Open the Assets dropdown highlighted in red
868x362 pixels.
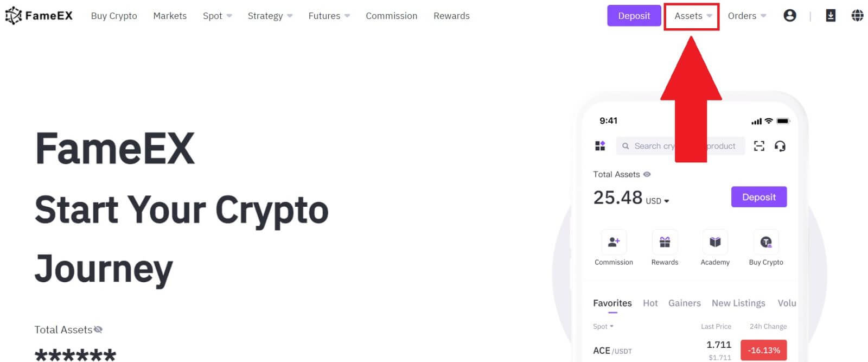click(x=691, y=16)
